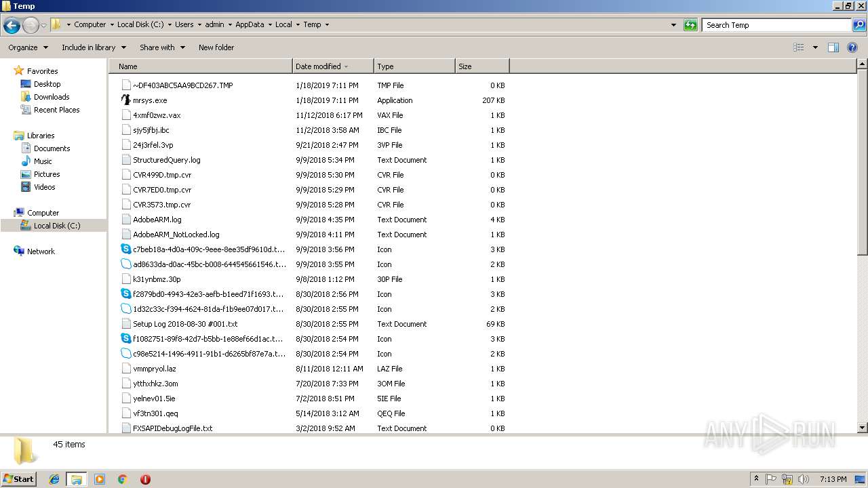Click the New folder button

(x=216, y=47)
